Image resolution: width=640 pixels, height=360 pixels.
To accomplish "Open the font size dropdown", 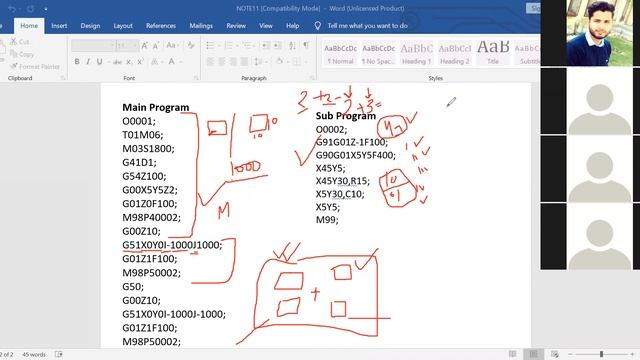I will [x=135, y=46].
